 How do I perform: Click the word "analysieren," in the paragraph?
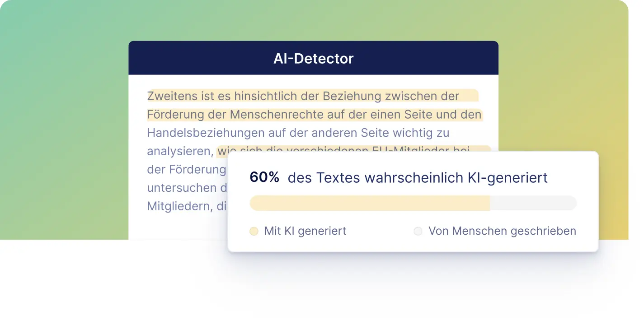[180, 151]
